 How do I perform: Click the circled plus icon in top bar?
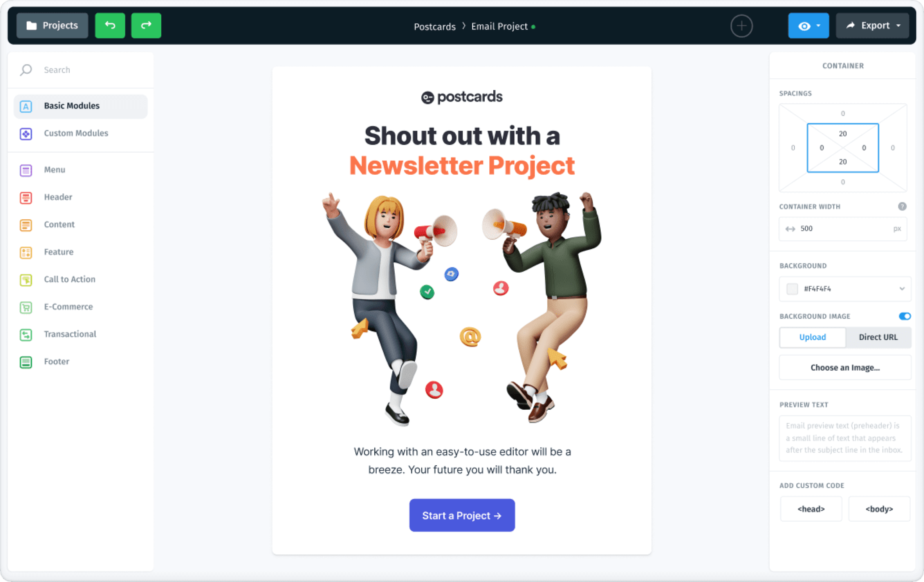click(742, 26)
